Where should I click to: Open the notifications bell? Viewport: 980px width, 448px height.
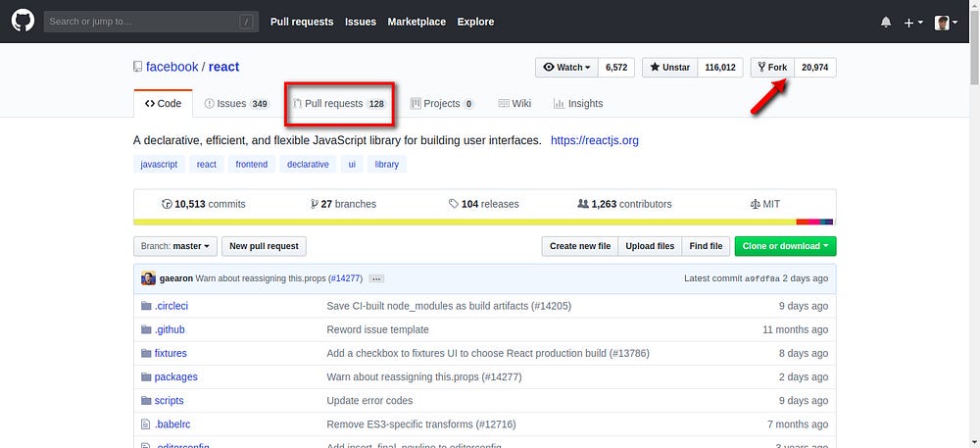(x=886, y=23)
